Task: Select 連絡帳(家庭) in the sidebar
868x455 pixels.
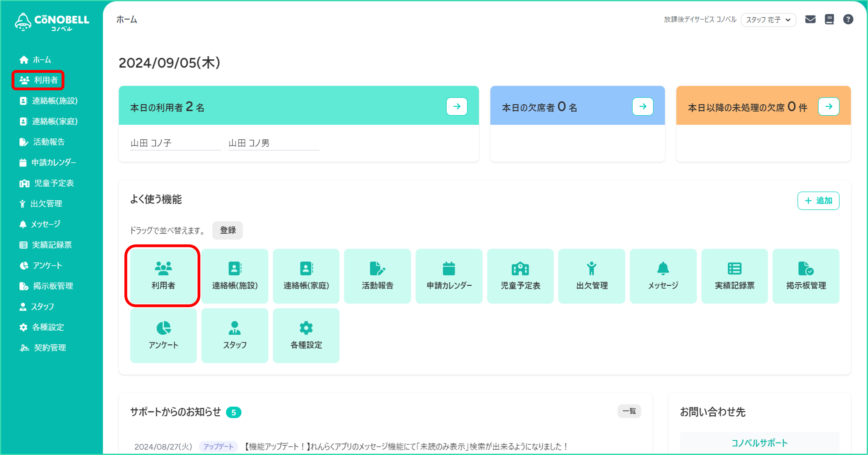Action: tap(48, 121)
